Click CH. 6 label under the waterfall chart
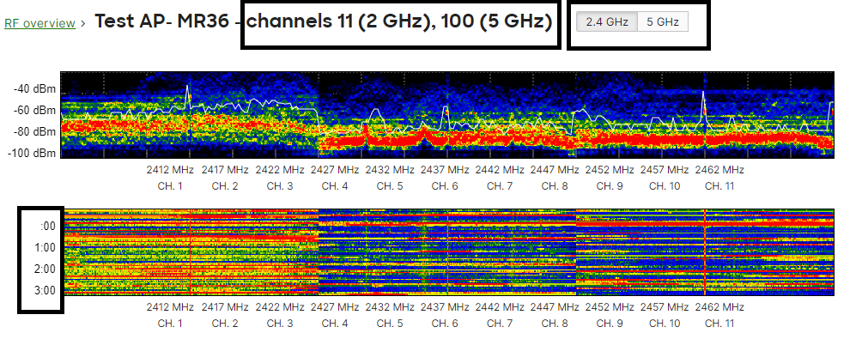 [x=445, y=324]
